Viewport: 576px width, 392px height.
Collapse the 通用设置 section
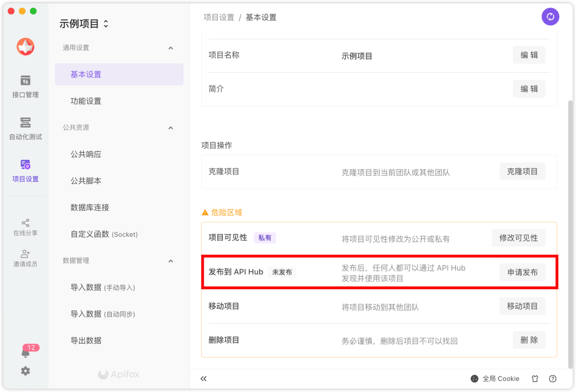point(171,48)
